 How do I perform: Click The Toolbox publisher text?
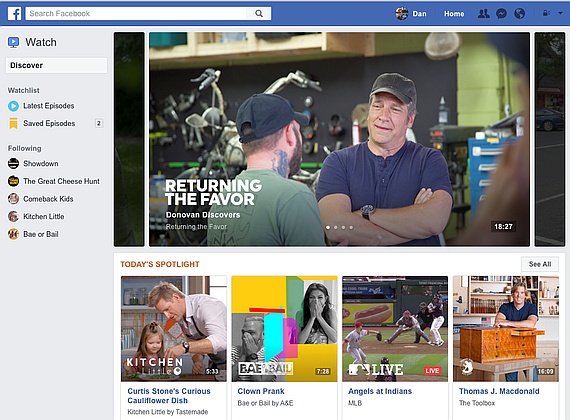(477, 403)
